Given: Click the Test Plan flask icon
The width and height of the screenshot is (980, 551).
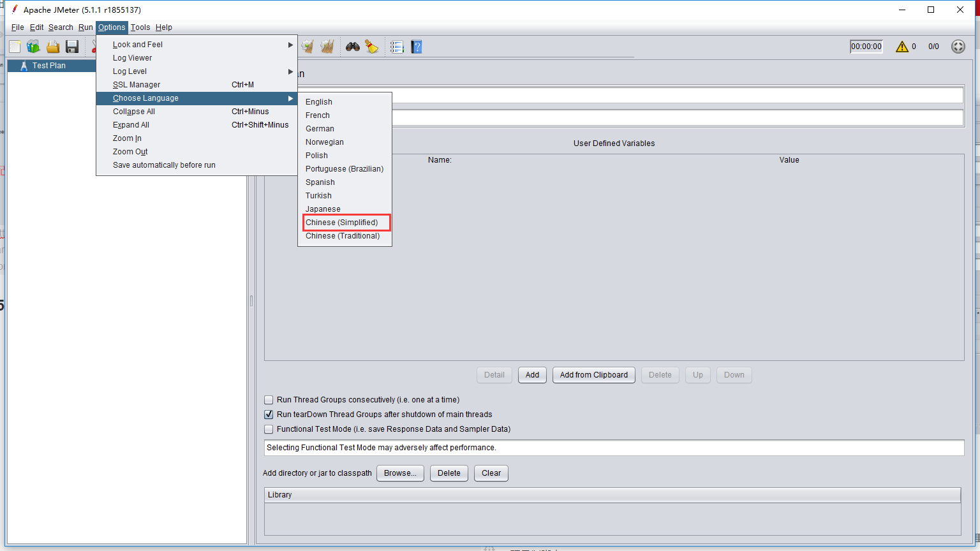Looking at the screenshot, I should 24,66.
